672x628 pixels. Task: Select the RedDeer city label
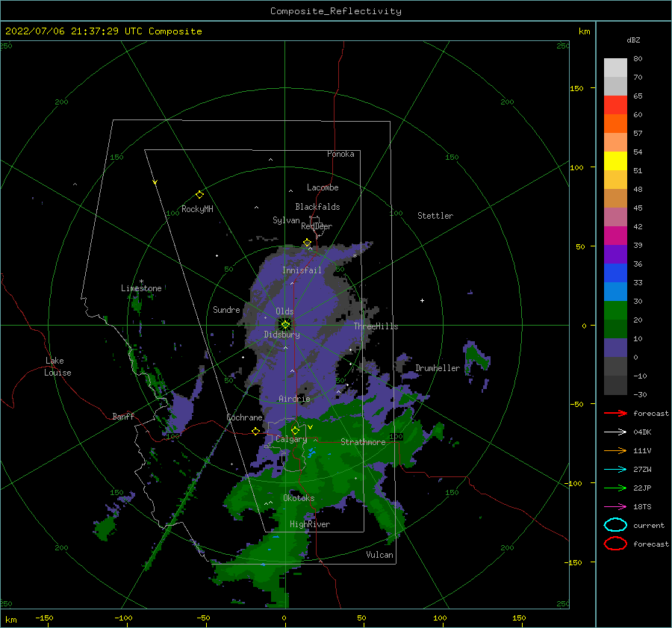[317, 226]
